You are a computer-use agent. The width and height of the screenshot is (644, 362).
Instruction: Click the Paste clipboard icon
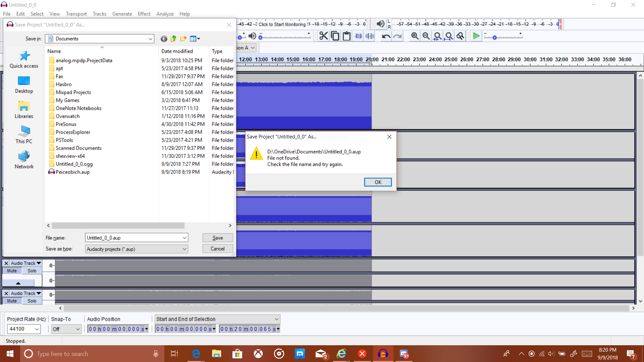pos(346,36)
